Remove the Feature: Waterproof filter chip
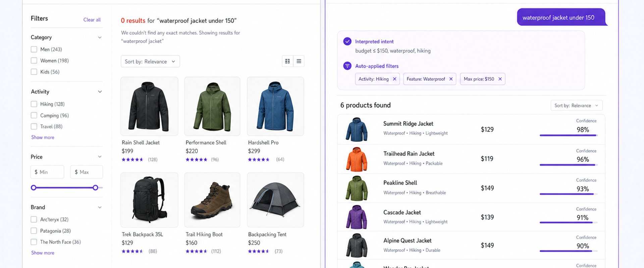Viewport: 644px width, 268px height. coord(451,79)
